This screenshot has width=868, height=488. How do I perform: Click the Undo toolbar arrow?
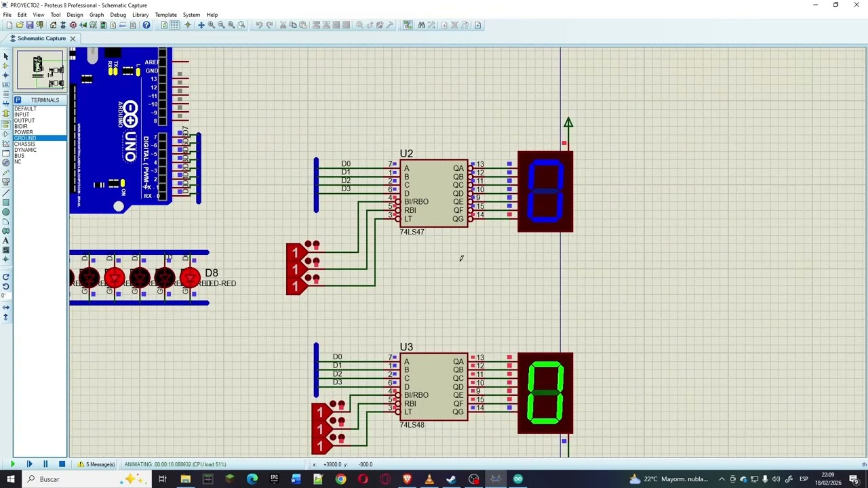259,25
